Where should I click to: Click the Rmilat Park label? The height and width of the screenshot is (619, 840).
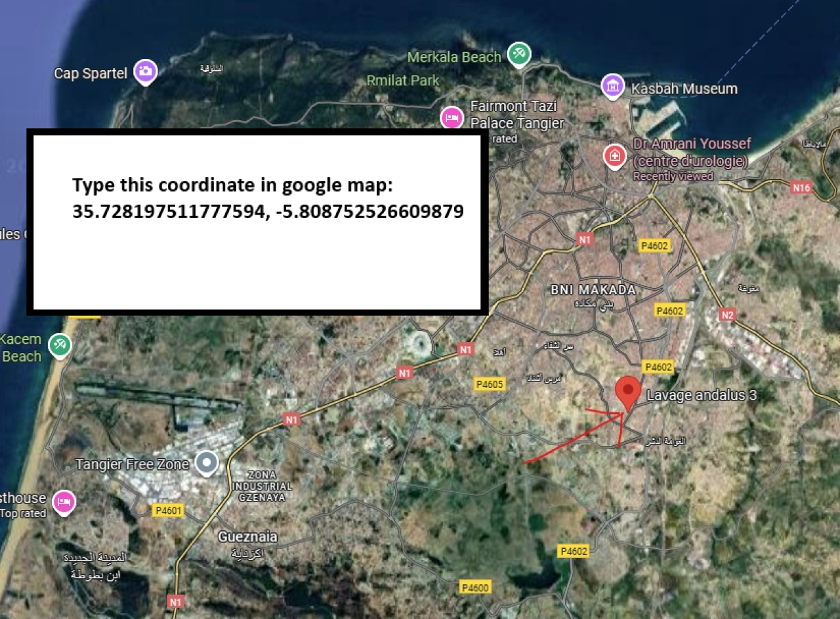tap(403, 81)
